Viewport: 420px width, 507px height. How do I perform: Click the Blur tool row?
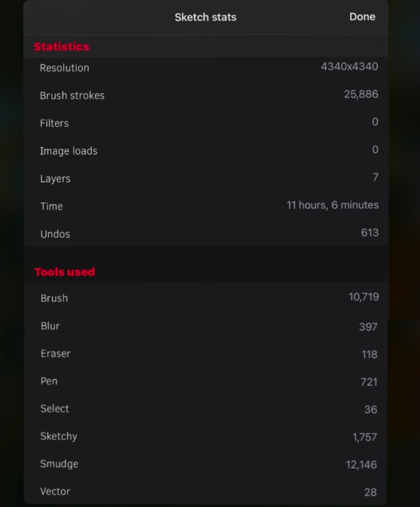(206, 326)
